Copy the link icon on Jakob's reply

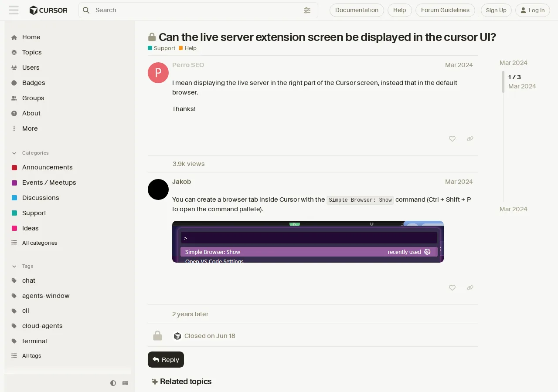click(470, 288)
